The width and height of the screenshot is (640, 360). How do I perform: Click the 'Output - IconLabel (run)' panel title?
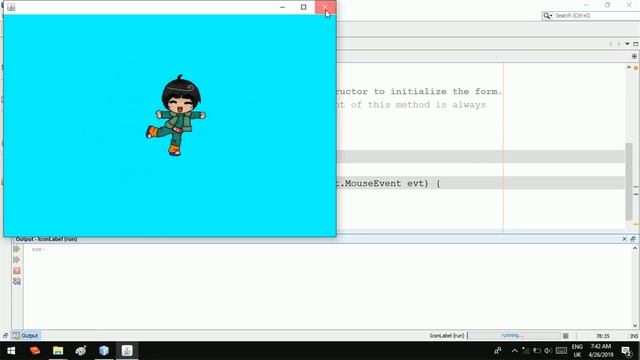pos(46,239)
